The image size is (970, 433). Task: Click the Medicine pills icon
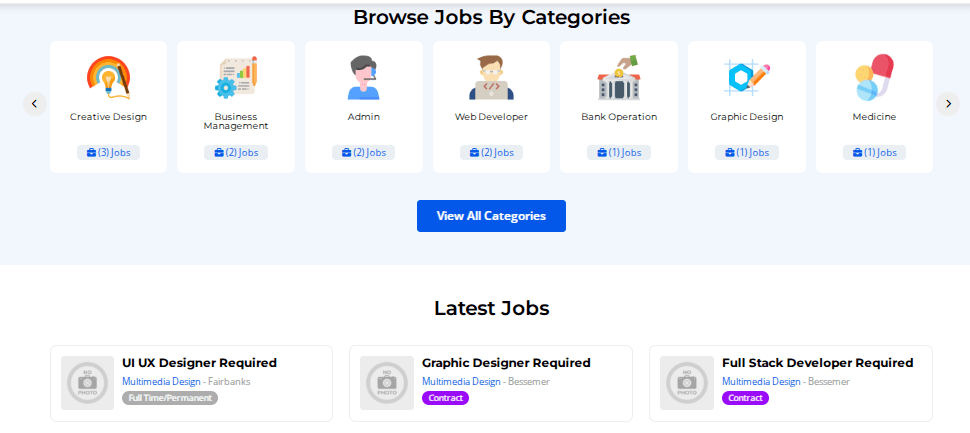coord(874,77)
